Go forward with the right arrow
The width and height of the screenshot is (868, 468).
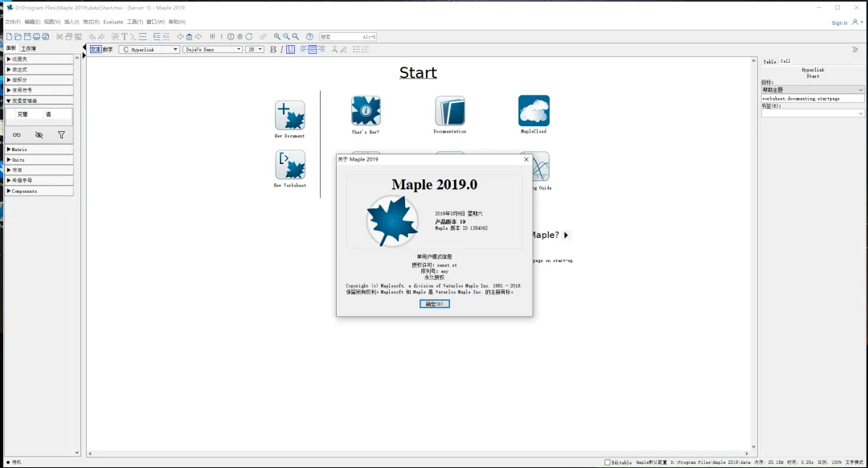tap(199, 36)
